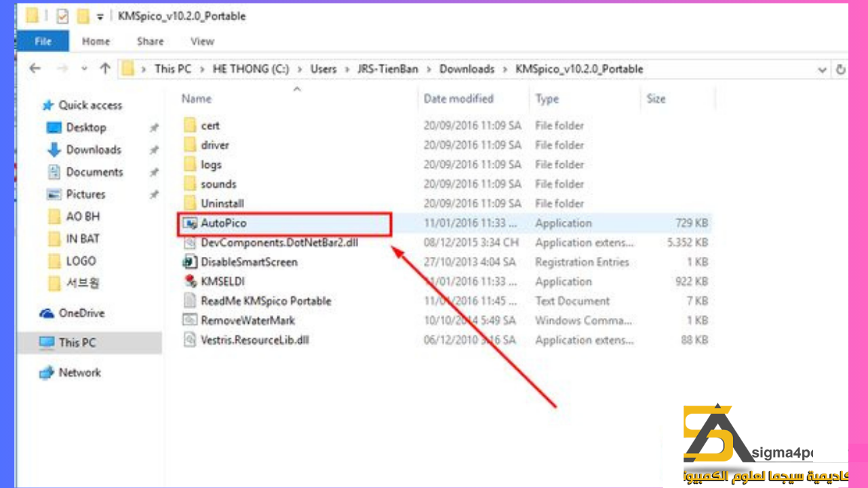This screenshot has height=488, width=868.
Task: Click the RemoveWaterMark command file icon
Action: tap(190, 321)
